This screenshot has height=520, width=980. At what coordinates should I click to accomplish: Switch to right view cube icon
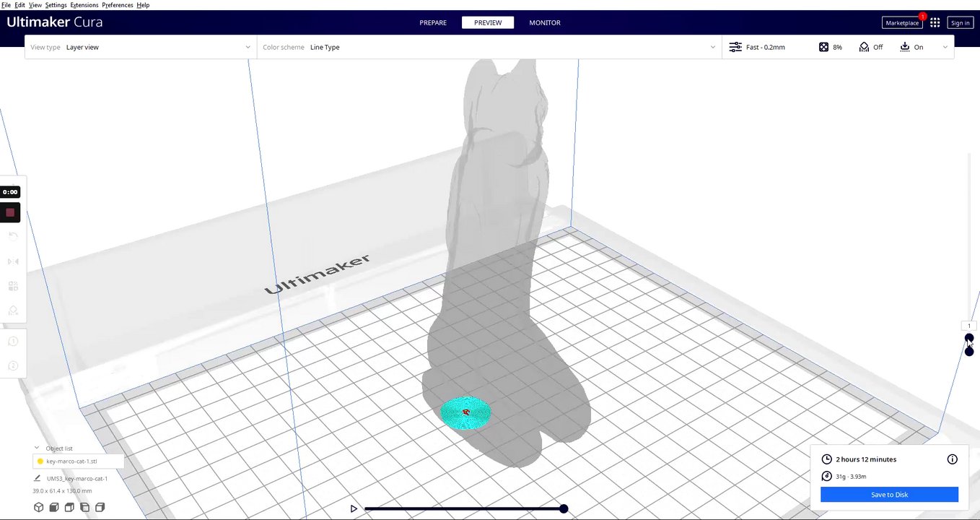pos(100,508)
